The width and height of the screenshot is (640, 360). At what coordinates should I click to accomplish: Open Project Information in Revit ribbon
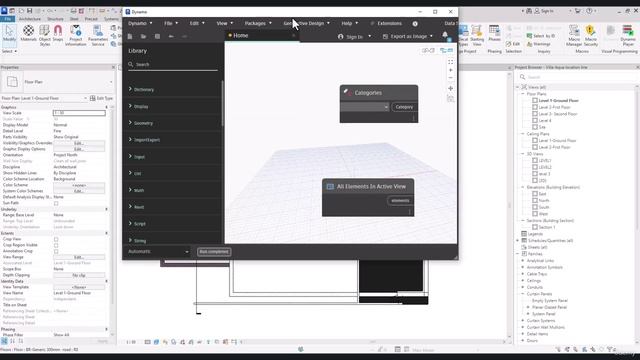pos(76,35)
